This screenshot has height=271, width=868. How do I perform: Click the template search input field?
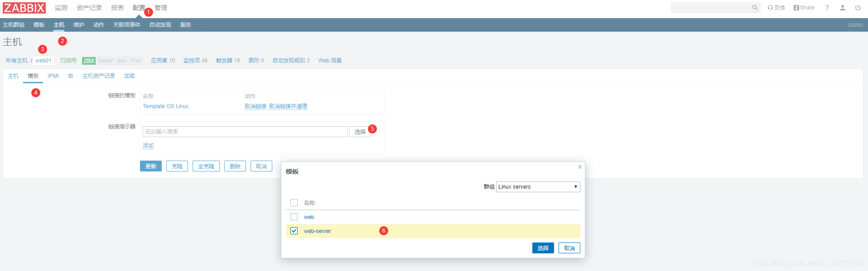click(245, 132)
